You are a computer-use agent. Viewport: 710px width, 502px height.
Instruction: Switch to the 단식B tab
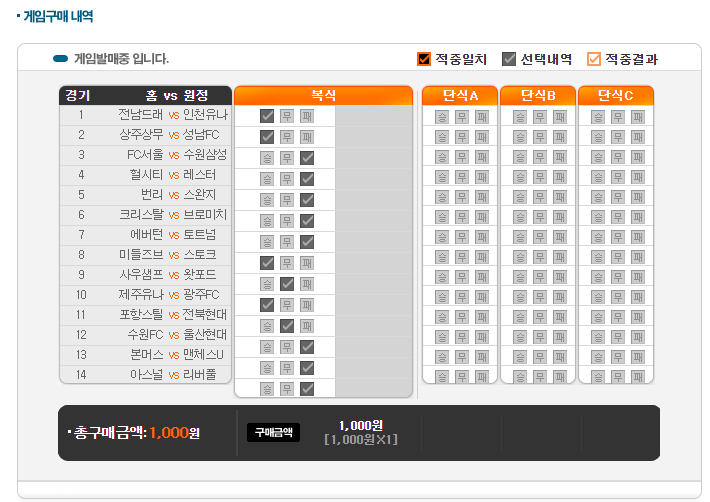pyautogui.click(x=538, y=96)
